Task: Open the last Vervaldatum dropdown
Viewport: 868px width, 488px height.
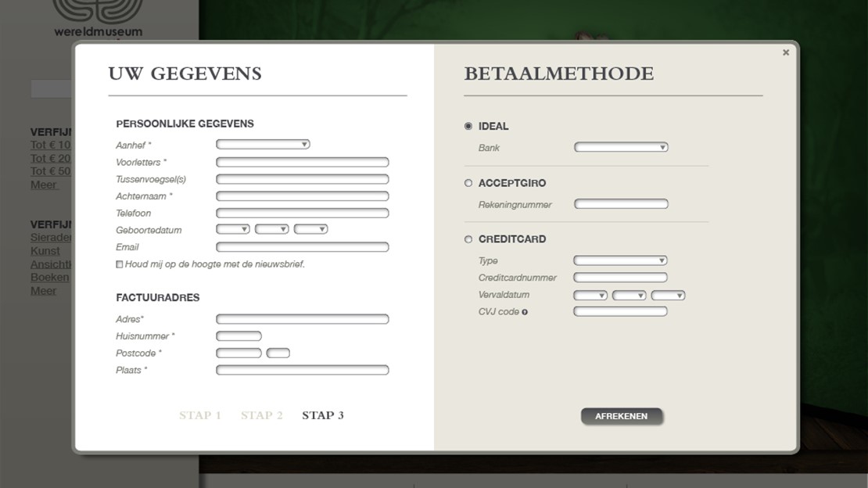Action: pyautogui.click(x=669, y=295)
